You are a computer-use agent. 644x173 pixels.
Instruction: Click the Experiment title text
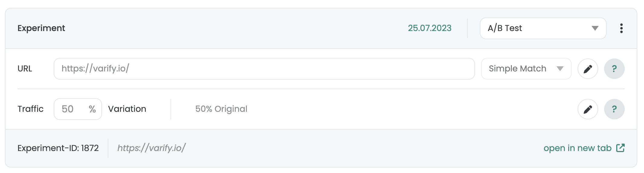coord(41,28)
